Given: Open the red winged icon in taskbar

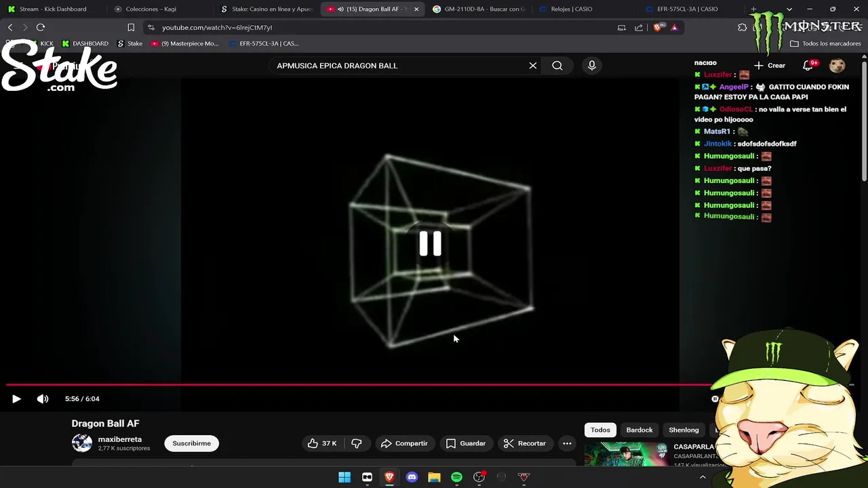Looking at the screenshot, I should click(524, 477).
